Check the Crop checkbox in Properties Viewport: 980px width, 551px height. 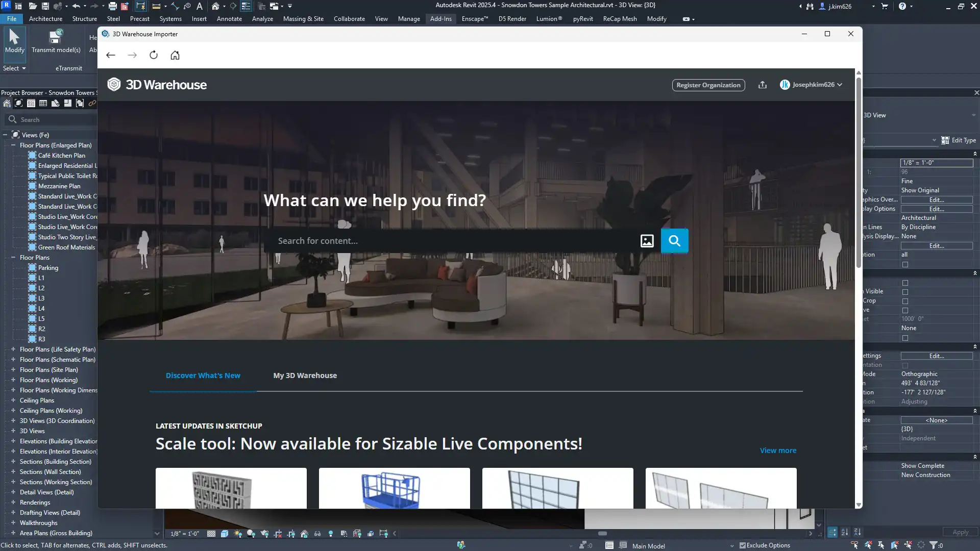(905, 301)
